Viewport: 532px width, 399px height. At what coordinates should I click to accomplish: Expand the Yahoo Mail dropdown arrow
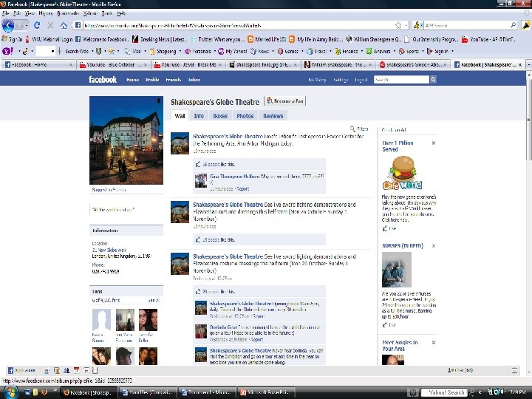(145, 51)
